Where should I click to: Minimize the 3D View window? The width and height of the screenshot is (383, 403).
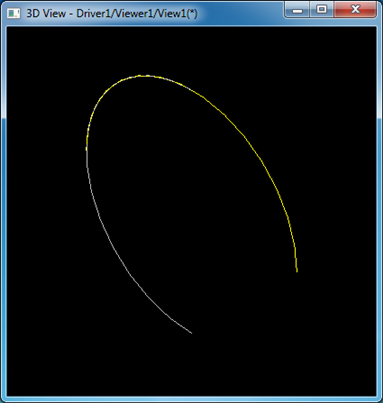pos(297,10)
